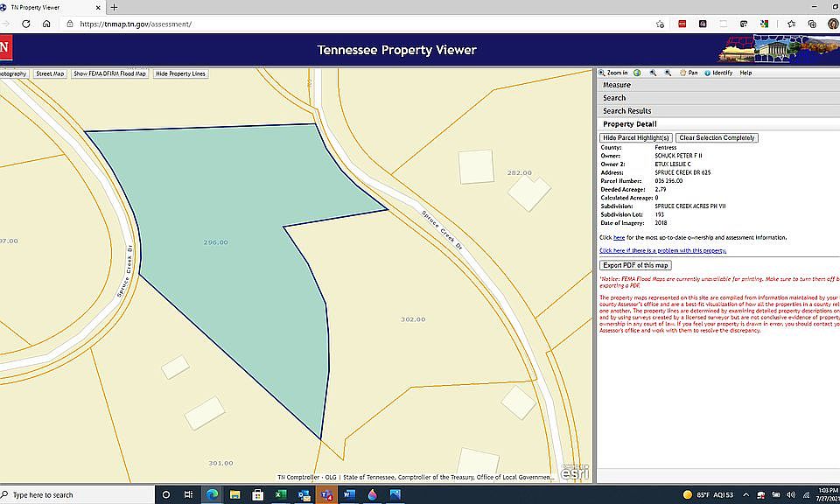840x504 pixels.
Task: Open Microsoft Edge from the taskbar
Action: tap(212, 495)
